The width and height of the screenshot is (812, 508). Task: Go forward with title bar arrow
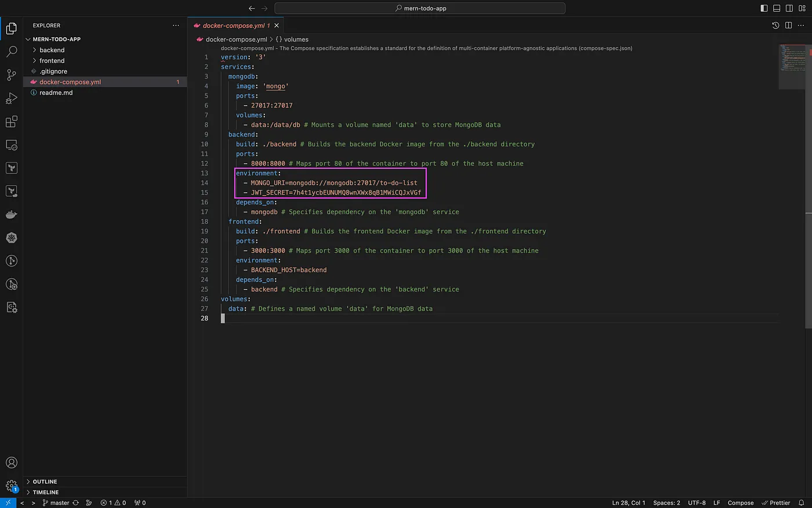pyautogui.click(x=264, y=8)
